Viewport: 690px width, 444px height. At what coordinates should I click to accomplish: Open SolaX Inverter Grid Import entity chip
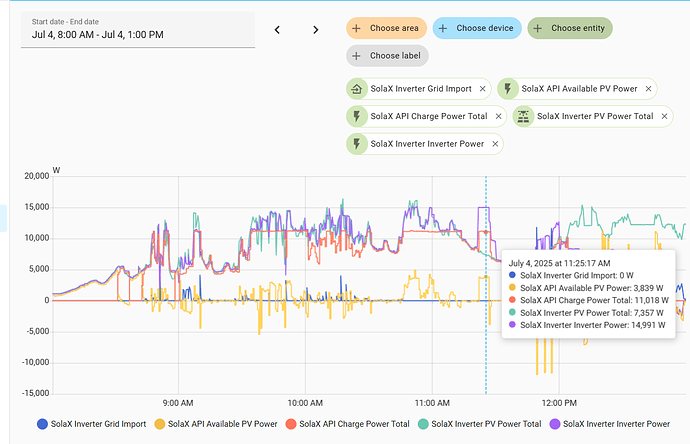click(x=421, y=89)
